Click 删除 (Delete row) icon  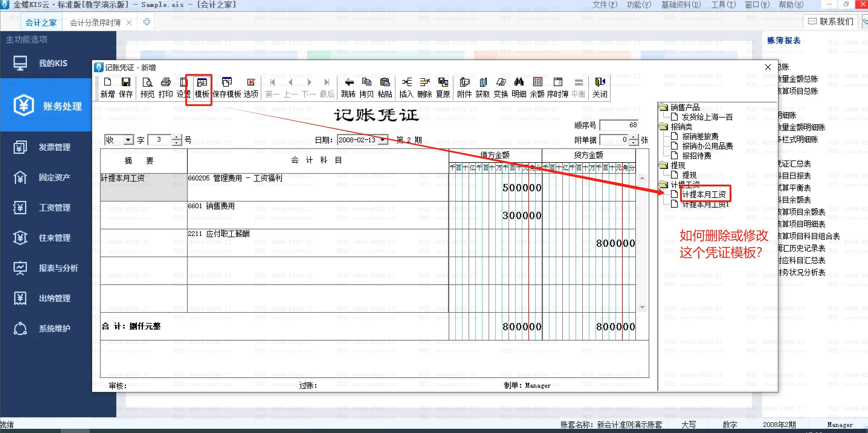(x=424, y=88)
